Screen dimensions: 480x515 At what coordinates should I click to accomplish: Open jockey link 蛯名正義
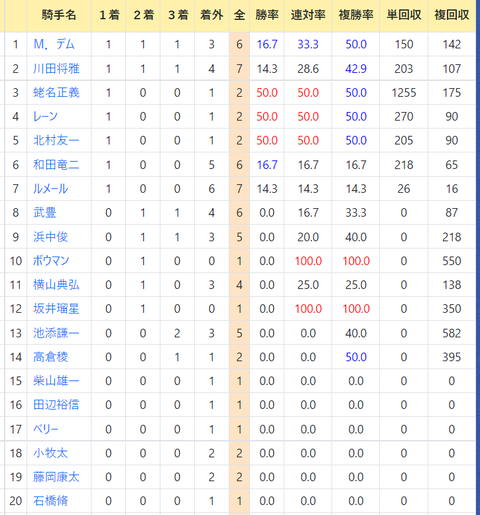click(56, 93)
